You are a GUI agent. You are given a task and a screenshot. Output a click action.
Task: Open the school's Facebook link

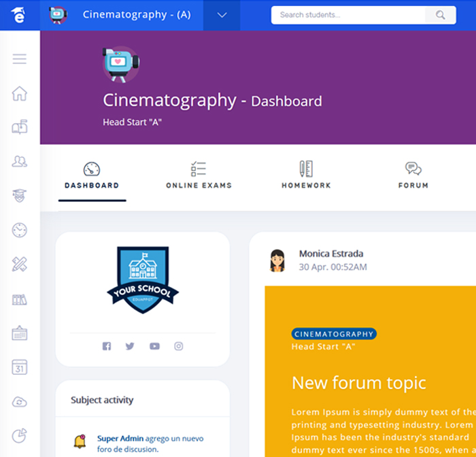(x=107, y=346)
